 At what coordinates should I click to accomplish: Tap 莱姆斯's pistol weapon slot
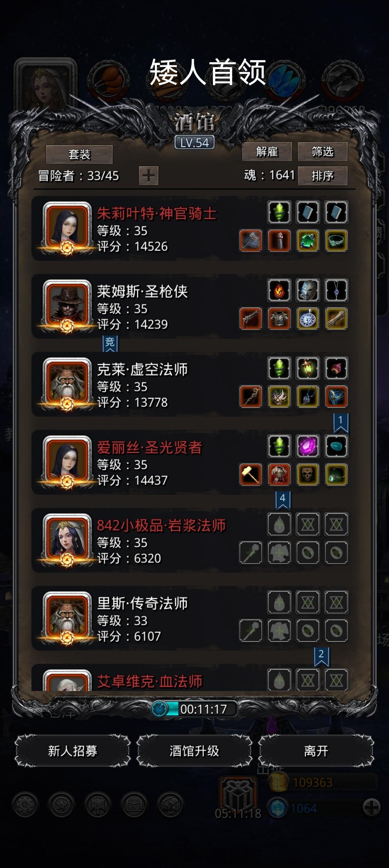click(251, 319)
